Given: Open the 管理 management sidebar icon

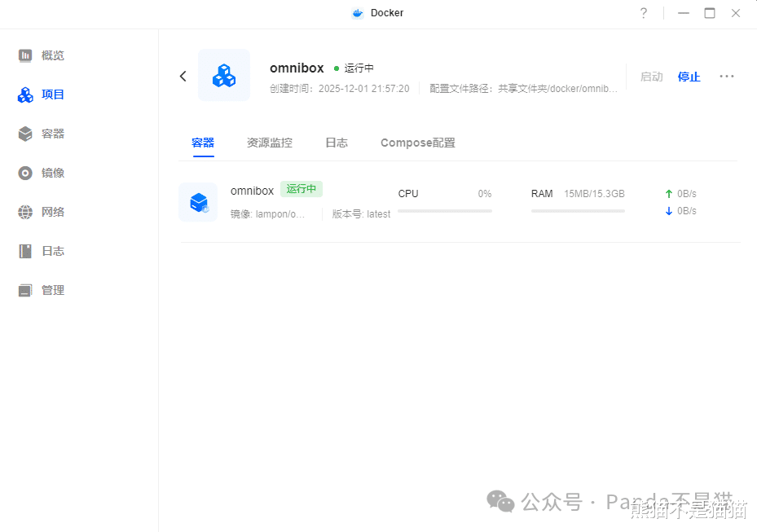Looking at the screenshot, I should 25,290.
